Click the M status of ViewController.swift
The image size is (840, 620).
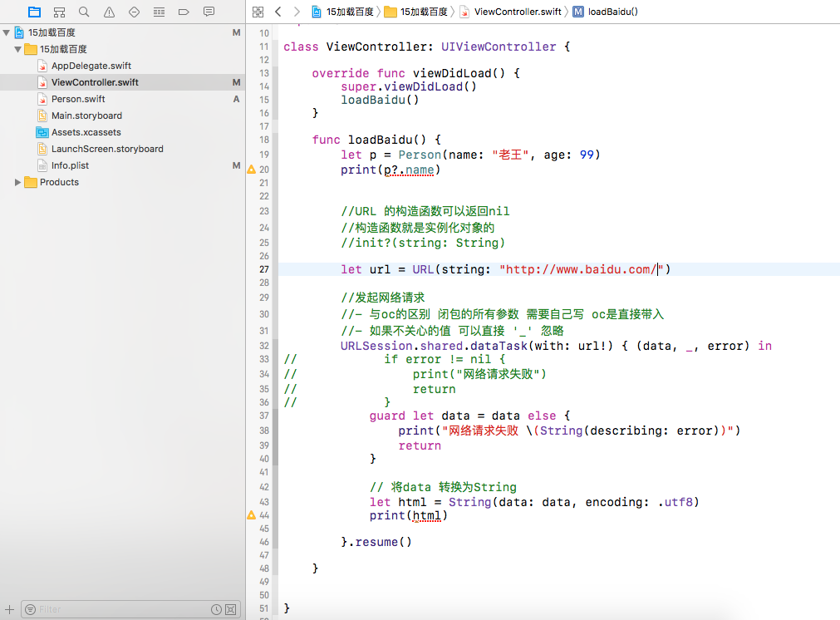(x=236, y=82)
